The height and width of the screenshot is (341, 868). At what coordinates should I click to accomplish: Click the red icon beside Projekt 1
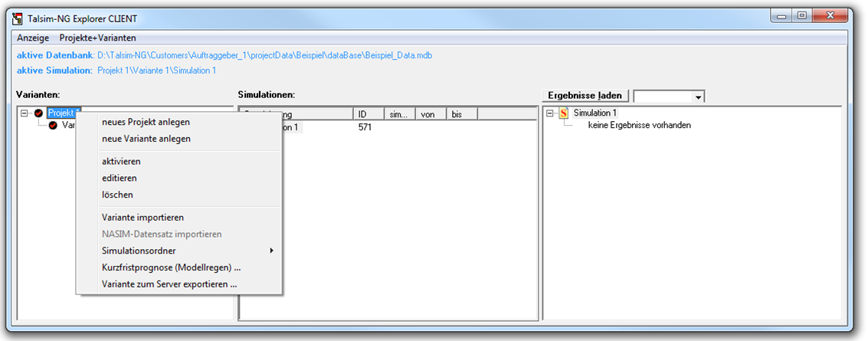tap(38, 113)
